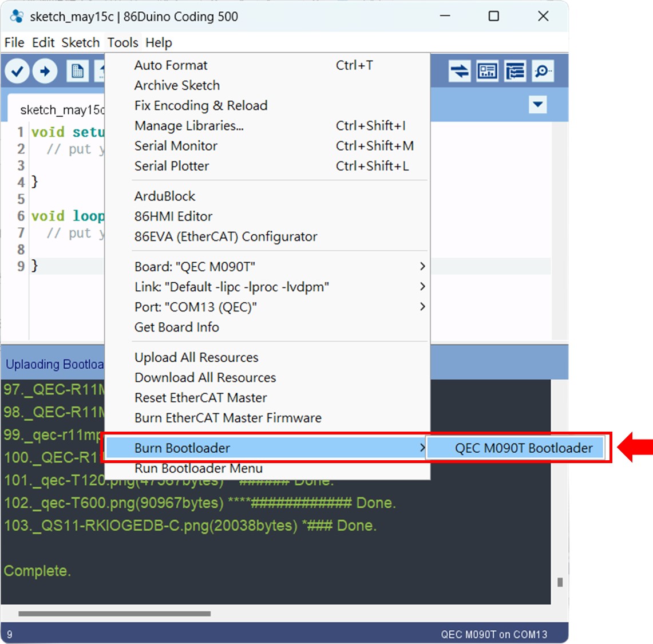The width and height of the screenshot is (653, 644).
Task: Open the Sketch menu
Action: (80, 42)
